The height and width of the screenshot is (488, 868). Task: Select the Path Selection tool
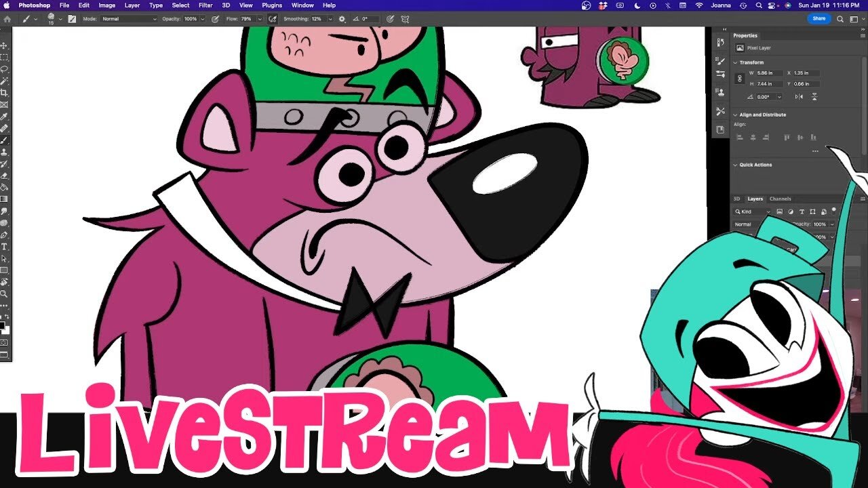[x=4, y=258]
